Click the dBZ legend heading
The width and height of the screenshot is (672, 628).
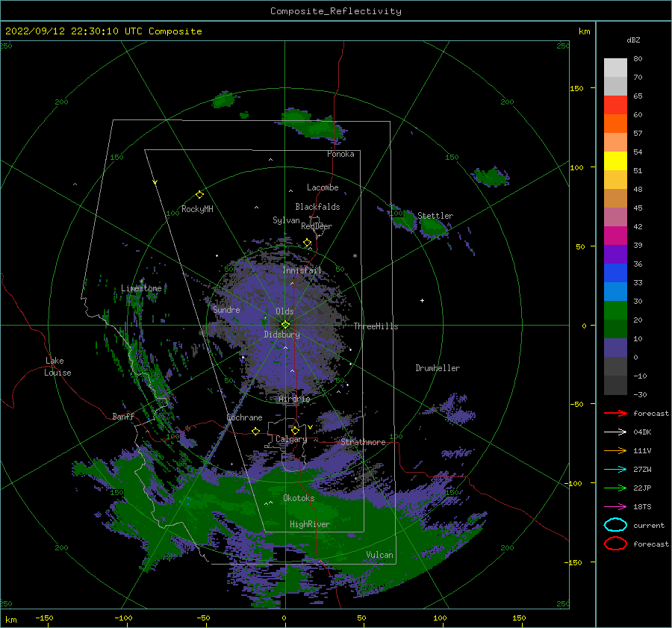(x=633, y=40)
